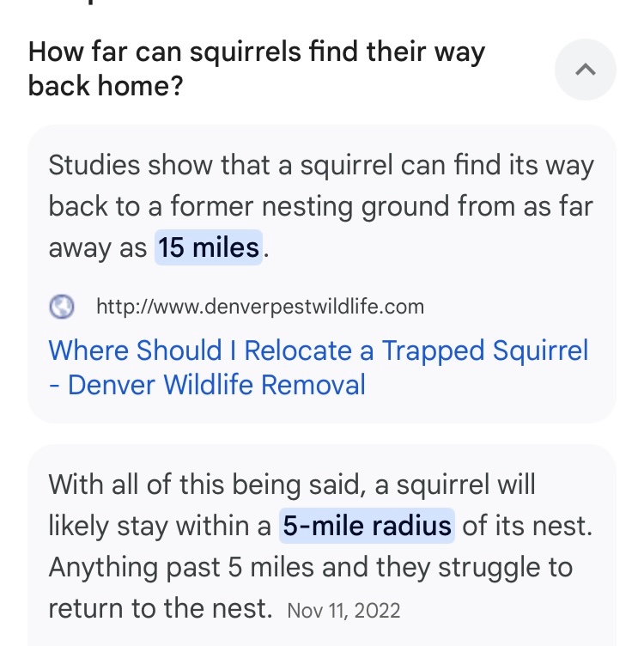The image size is (644, 646).
Task: Click "How far can squirrels find their way" heading
Action: 256,52
